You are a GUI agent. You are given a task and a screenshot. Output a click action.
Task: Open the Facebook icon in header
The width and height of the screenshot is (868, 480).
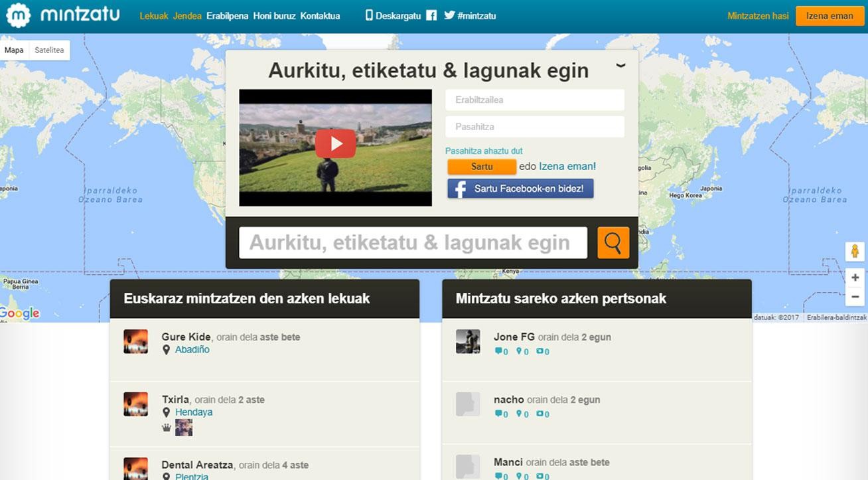pyautogui.click(x=431, y=15)
